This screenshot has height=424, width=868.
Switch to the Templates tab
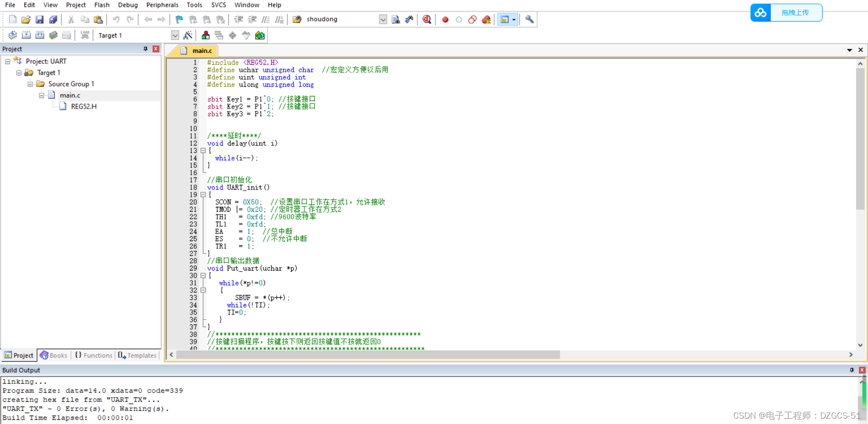click(x=137, y=355)
